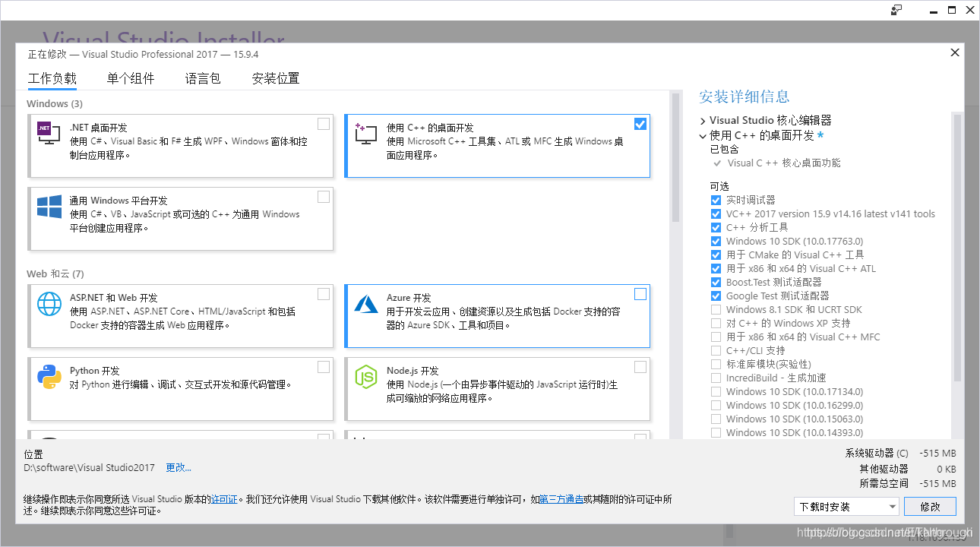This screenshot has width=980, height=547.
Task: Check Windows 10 SDK (10.0.14393.0)
Action: (716, 432)
